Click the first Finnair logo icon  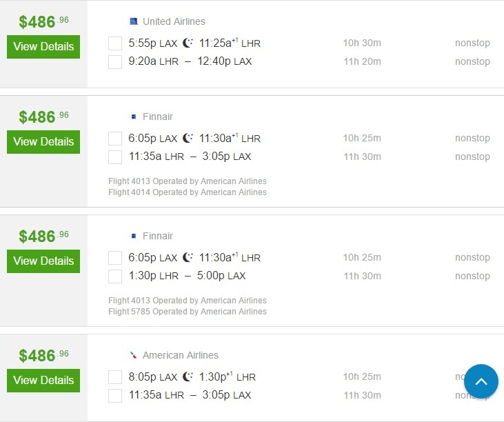(x=134, y=117)
